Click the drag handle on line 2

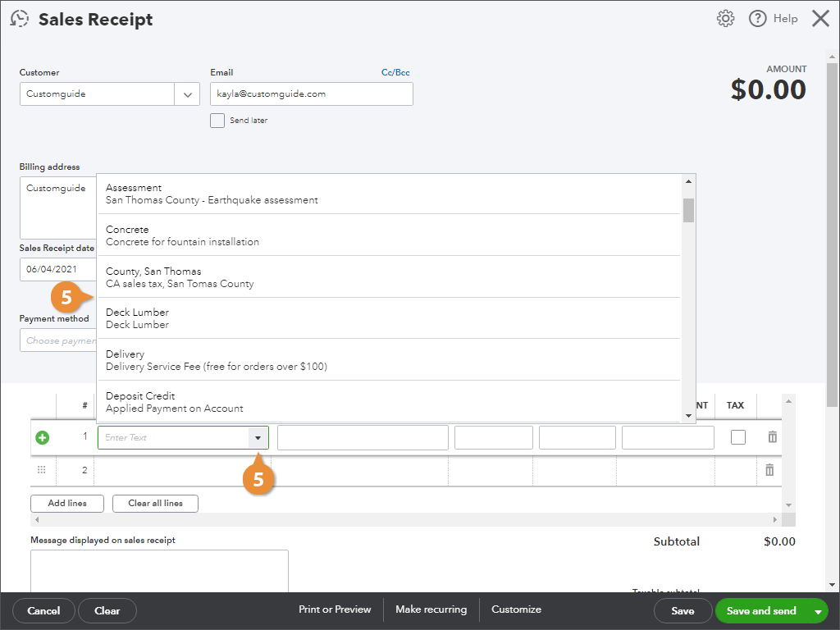41,469
